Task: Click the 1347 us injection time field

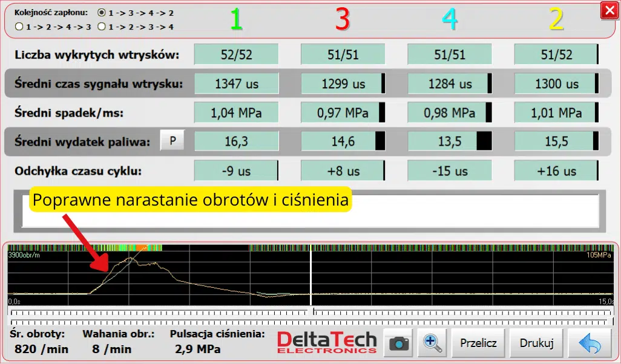Action: click(x=235, y=83)
